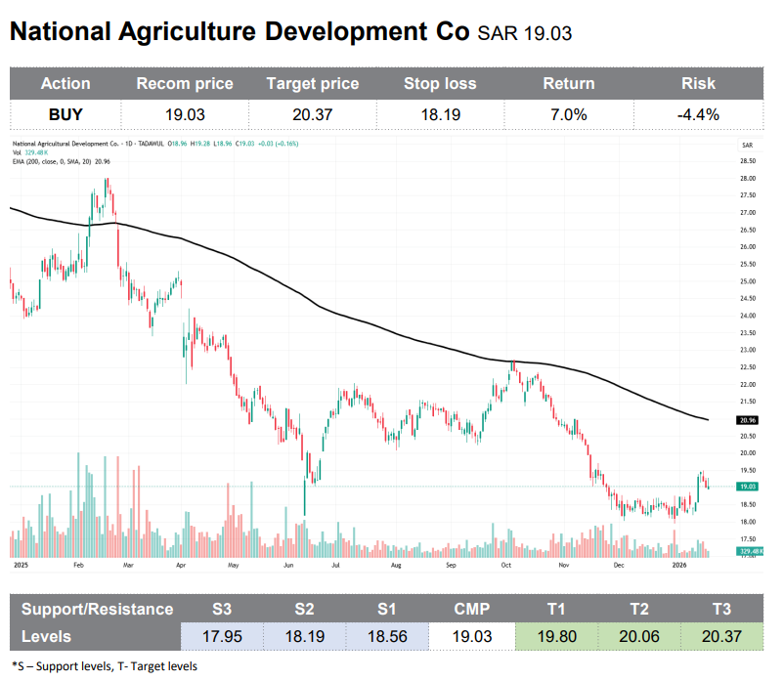Select the S1 support value 18.56
Image resolution: width=784 pixels, height=681 pixels.
click(x=386, y=637)
